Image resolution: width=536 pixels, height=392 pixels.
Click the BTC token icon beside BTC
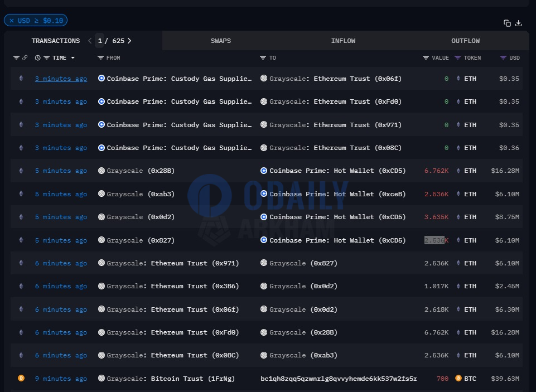pyautogui.click(x=458, y=378)
